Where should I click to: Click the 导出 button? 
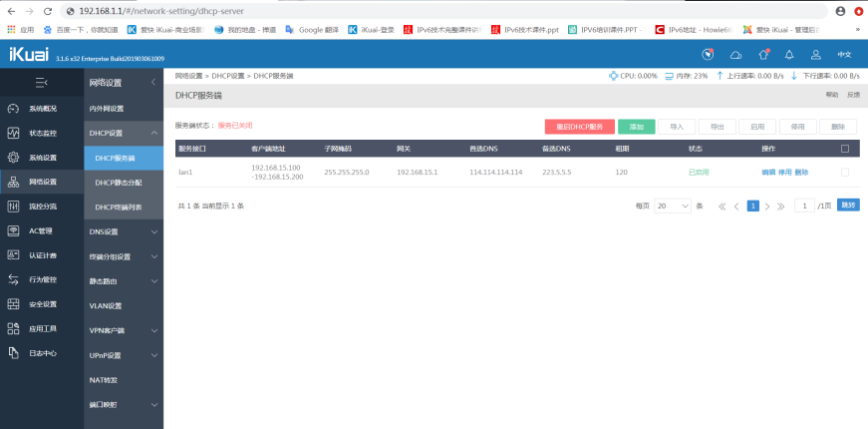pyautogui.click(x=717, y=127)
